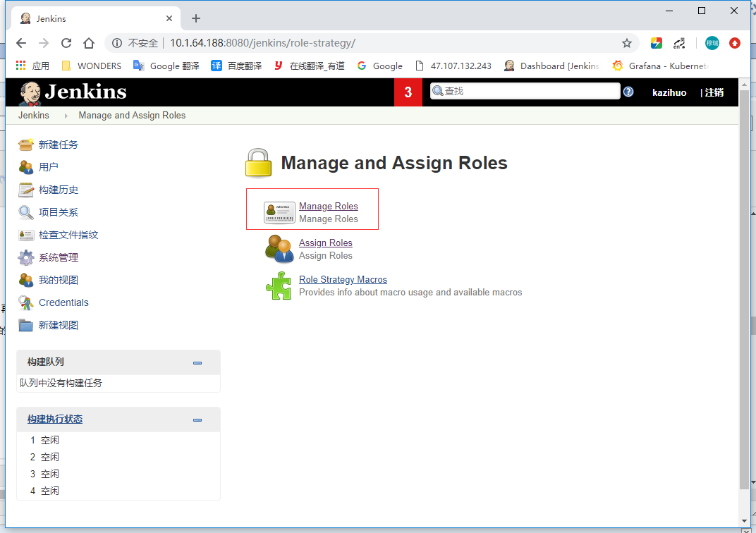The height and width of the screenshot is (533, 756).
Task: Click the 构建历史 notepad icon
Action: click(x=26, y=190)
